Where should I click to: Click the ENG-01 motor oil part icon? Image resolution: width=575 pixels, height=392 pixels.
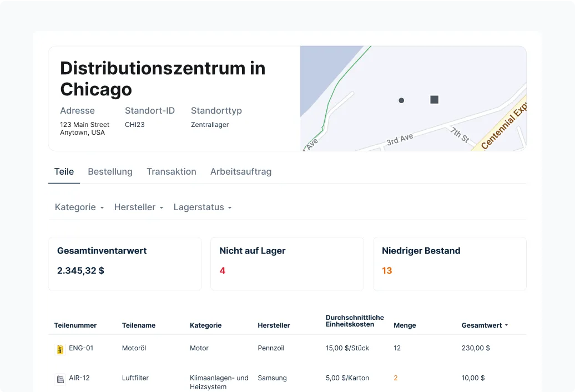(60, 349)
